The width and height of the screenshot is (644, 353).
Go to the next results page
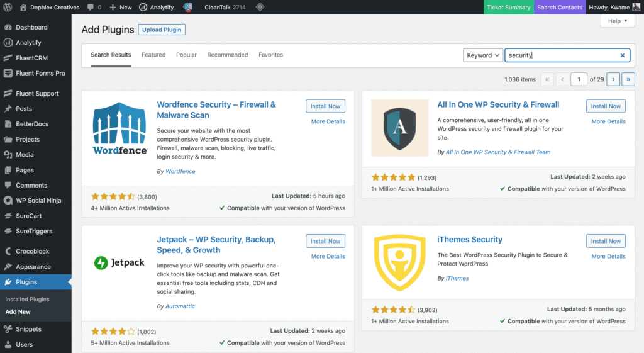tap(613, 79)
